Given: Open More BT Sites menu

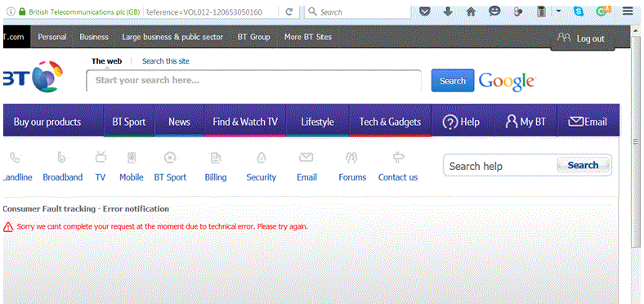Looking at the screenshot, I should [x=308, y=37].
